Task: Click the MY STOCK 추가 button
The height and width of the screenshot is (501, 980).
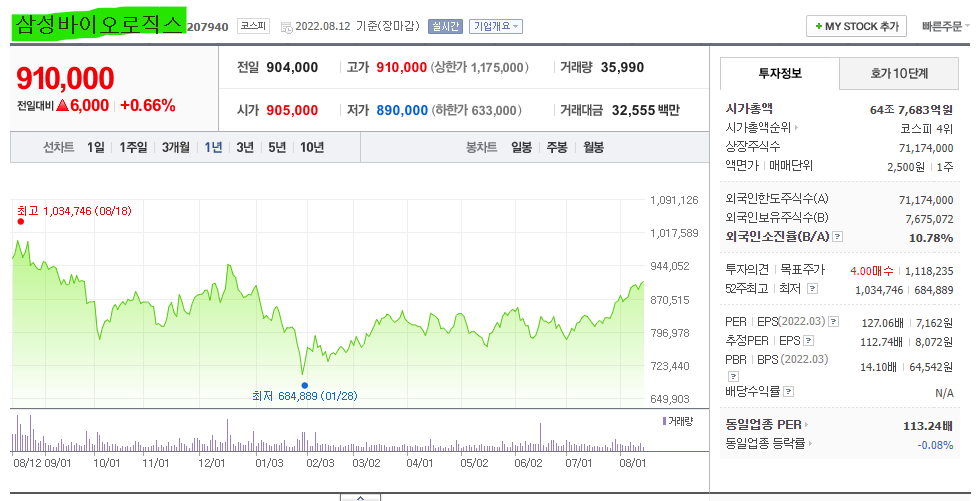Action: [x=856, y=26]
